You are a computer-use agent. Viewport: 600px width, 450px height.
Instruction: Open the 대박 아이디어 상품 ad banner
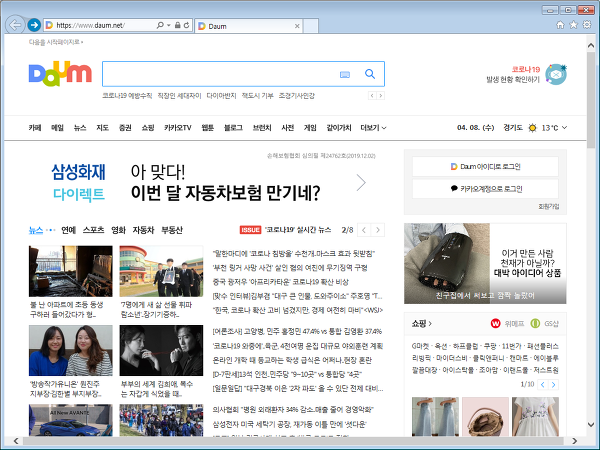point(485,264)
